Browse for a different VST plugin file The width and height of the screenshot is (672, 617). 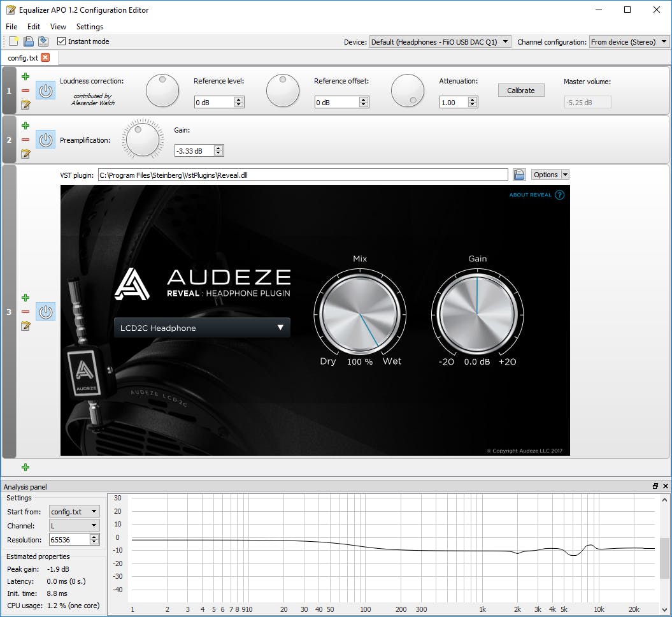click(x=519, y=174)
